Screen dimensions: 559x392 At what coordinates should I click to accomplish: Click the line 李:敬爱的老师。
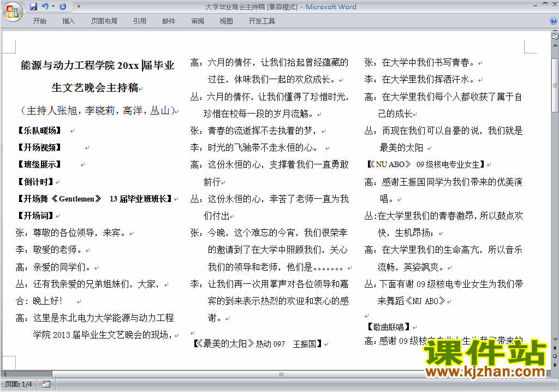[x=50, y=250]
